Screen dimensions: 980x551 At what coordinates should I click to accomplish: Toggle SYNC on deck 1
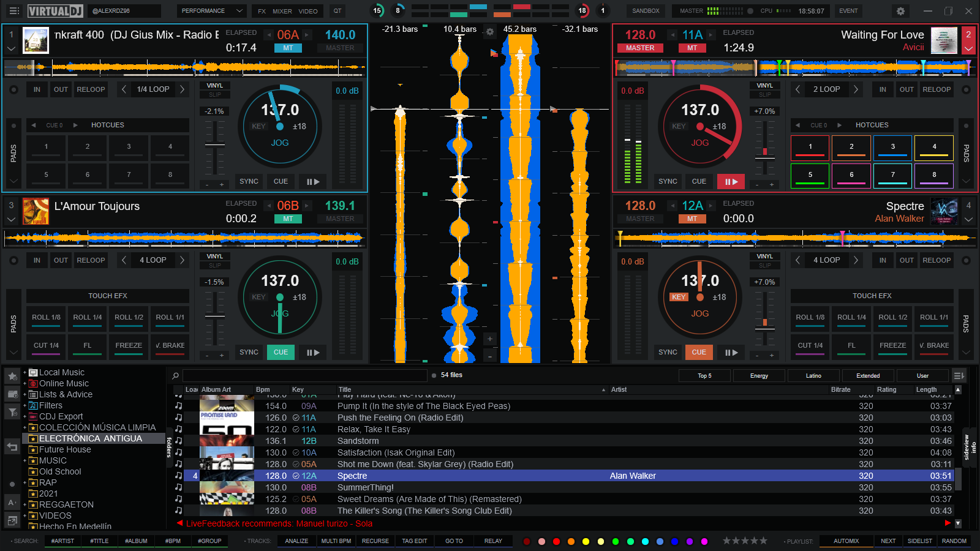pyautogui.click(x=249, y=181)
